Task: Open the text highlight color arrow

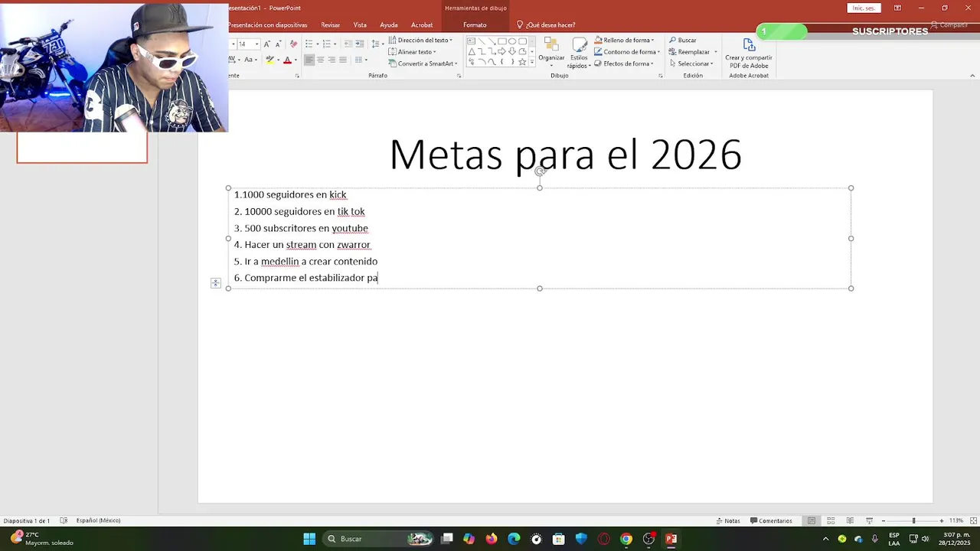Action: click(x=278, y=60)
